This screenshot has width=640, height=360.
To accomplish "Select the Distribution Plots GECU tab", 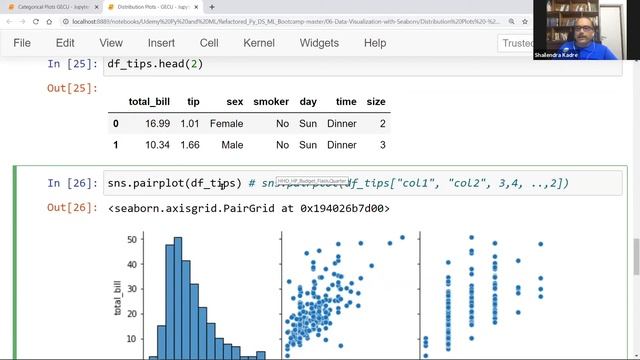I will click(153, 7).
